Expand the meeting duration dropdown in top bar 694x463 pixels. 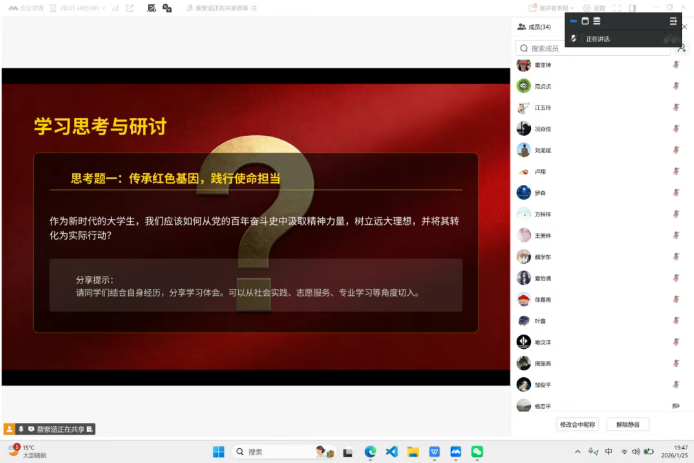click(x=102, y=8)
